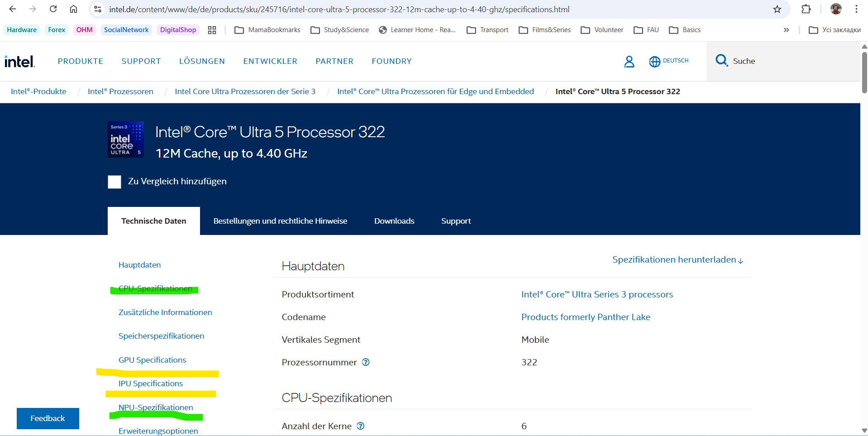The height and width of the screenshot is (436, 868).
Task: Open help icon next to Prozessornummer
Action: tap(366, 362)
